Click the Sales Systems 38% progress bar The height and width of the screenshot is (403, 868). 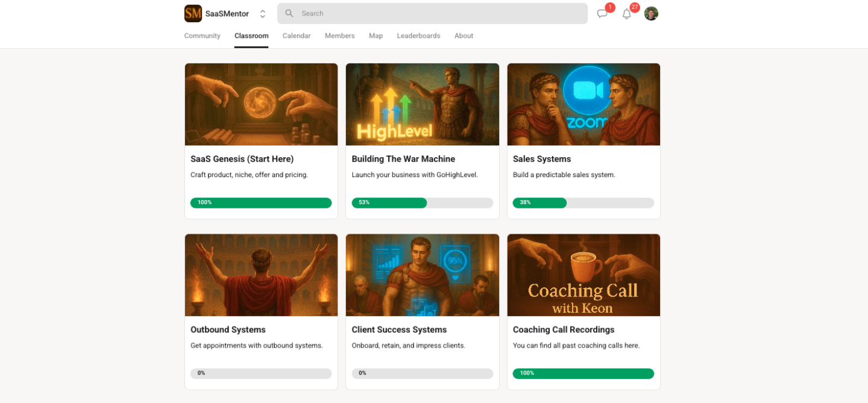(x=583, y=203)
